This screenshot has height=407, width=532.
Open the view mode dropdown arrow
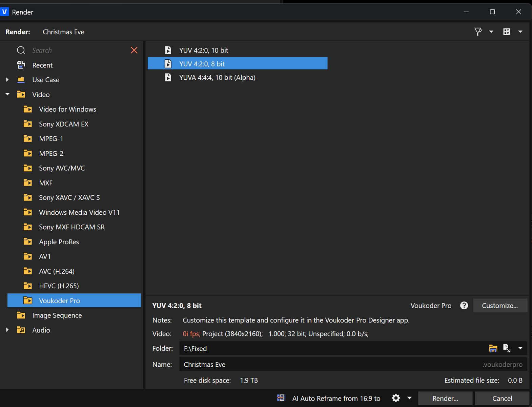click(x=520, y=32)
